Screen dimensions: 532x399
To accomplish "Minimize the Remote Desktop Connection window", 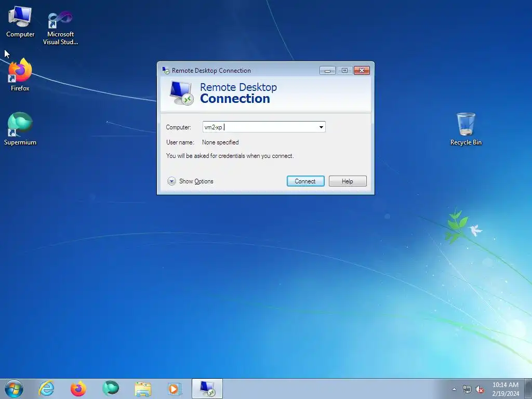I will (x=327, y=70).
